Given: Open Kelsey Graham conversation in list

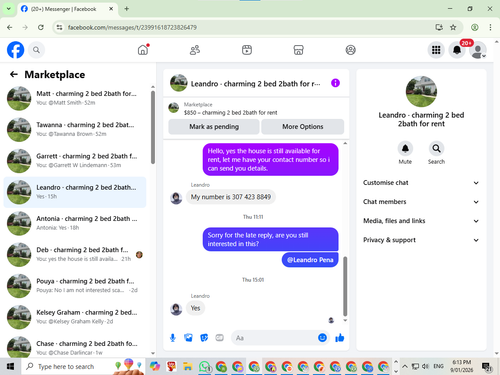Looking at the screenshot, I should coord(75,317).
